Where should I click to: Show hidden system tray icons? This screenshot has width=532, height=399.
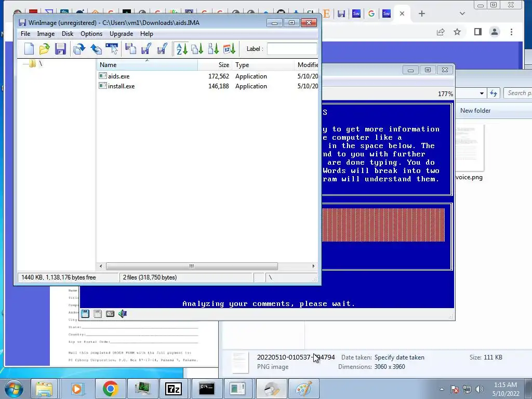(x=442, y=389)
